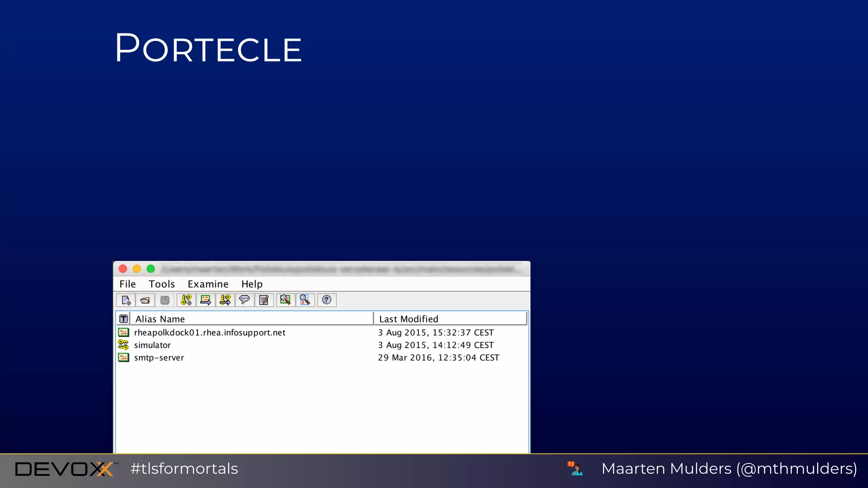Image resolution: width=868 pixels, height=488 pixels.
Task: Click the New Keystore toolbar icon
Action: click(126, 300)
